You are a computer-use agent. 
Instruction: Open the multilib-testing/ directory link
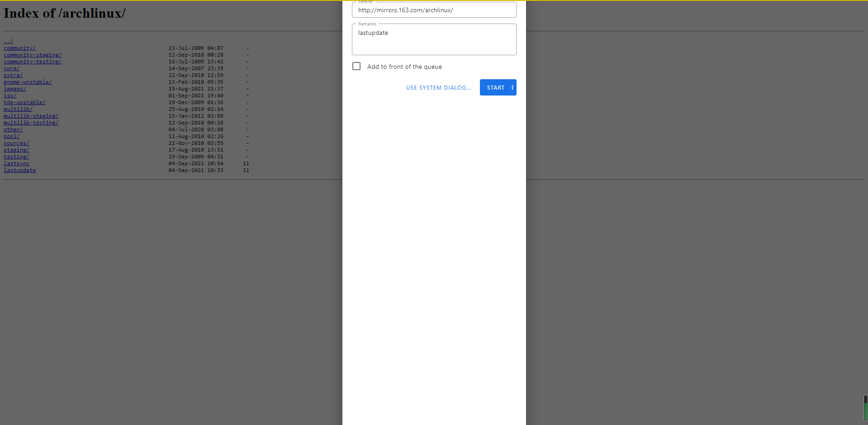[31, 123]
